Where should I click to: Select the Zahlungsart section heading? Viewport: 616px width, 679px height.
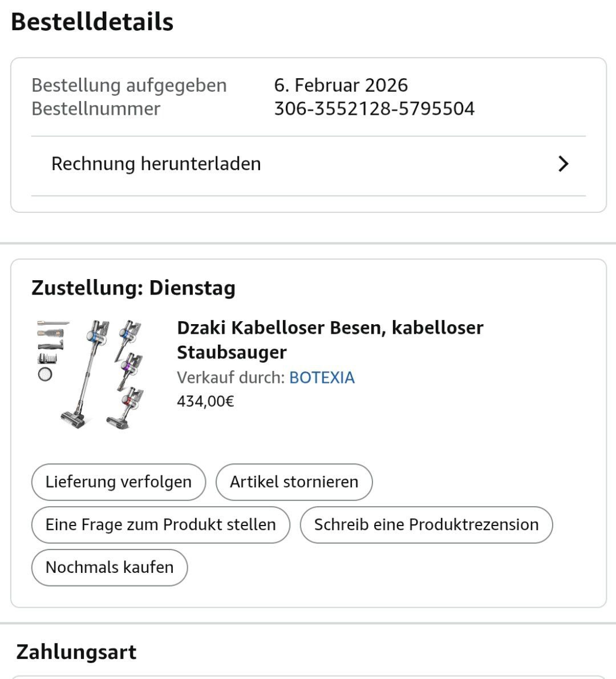tap(76, 652)
